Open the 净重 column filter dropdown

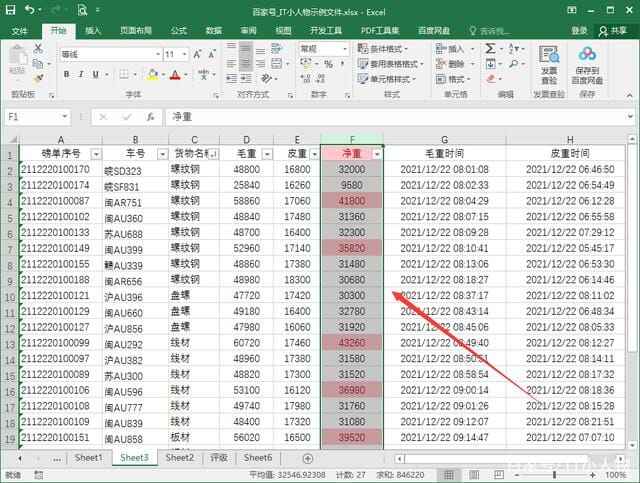pyautogui.click(x=376, y=154)
